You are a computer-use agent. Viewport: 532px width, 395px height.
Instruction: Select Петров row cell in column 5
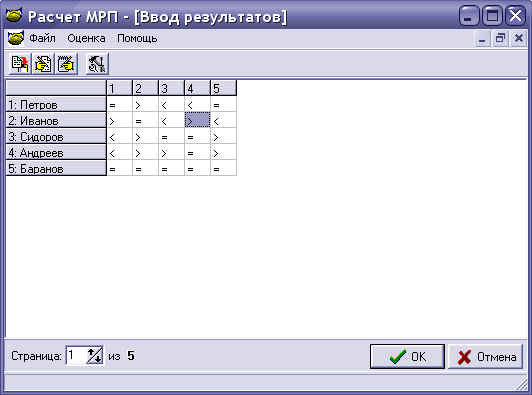tap(224, 104)
